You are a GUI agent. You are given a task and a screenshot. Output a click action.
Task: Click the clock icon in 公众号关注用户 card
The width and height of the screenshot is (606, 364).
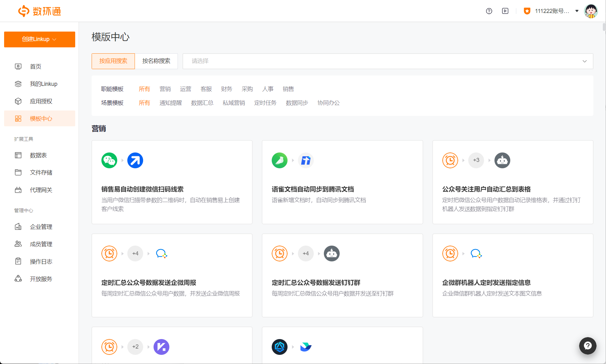click(x=450, y=160)
